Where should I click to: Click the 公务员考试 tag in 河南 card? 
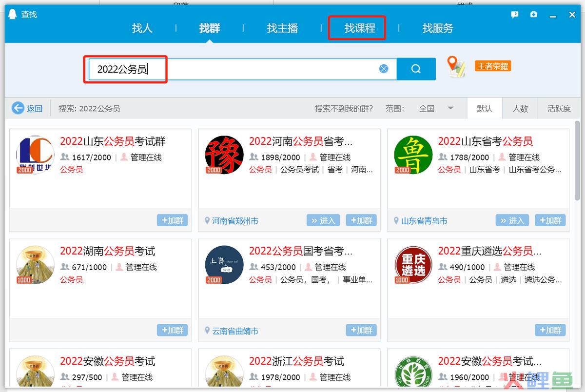(x=299, y=170)
